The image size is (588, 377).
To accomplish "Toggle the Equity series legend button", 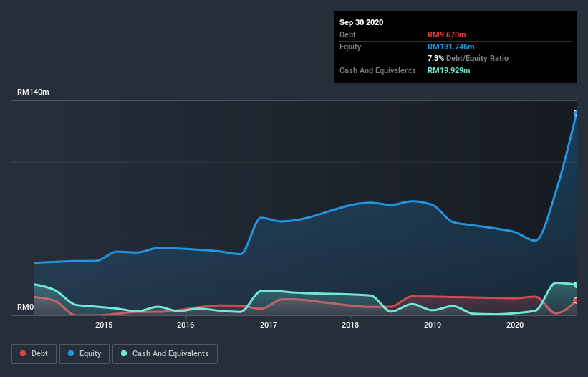I will [x=85, y=354].
